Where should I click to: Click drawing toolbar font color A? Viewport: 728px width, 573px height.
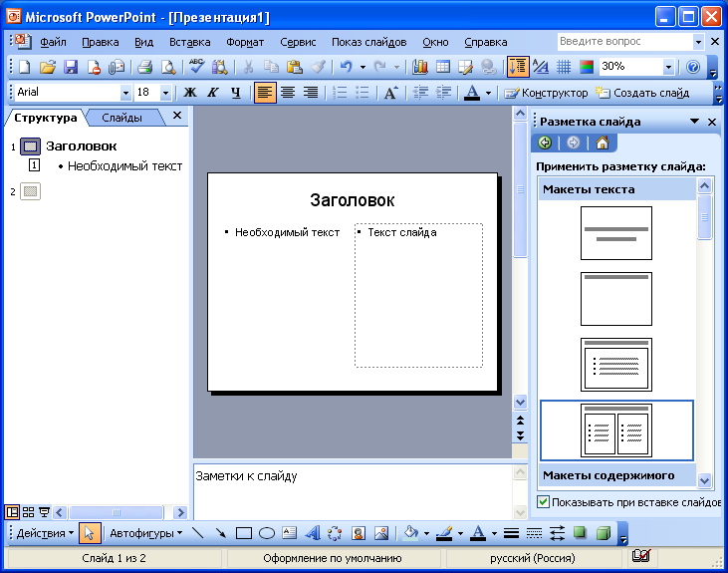[478, 533]
